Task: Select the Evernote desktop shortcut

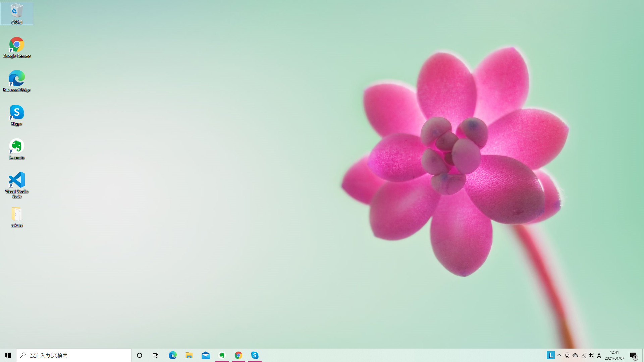Action: click(16, 149)
